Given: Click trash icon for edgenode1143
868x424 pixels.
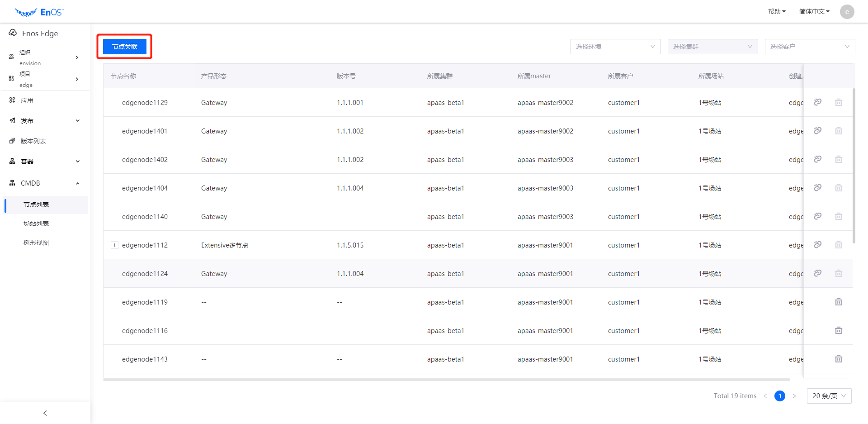Looking at the screenshot, I should coord(838,359).
